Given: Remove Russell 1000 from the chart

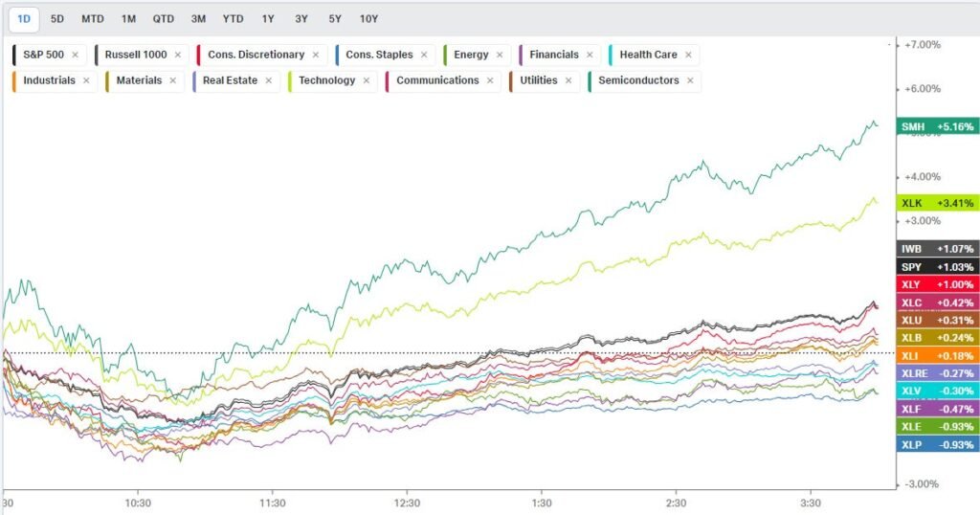Looking at the screenshot, I should pos(177,55).
